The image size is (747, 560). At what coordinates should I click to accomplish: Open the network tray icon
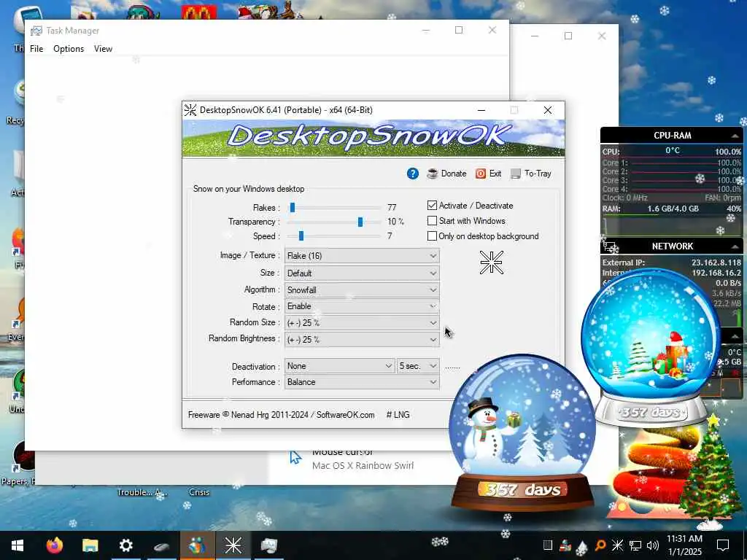(635, 545)
